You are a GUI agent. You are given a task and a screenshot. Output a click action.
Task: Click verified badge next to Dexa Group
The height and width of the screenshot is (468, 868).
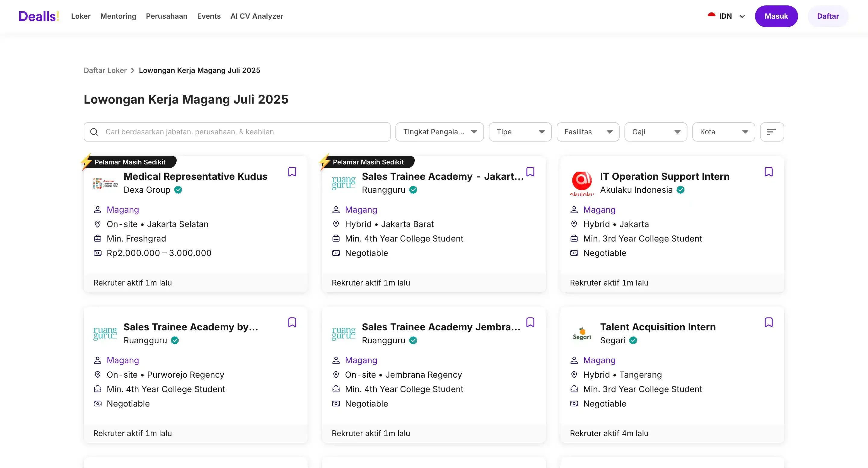coord(178,190)
